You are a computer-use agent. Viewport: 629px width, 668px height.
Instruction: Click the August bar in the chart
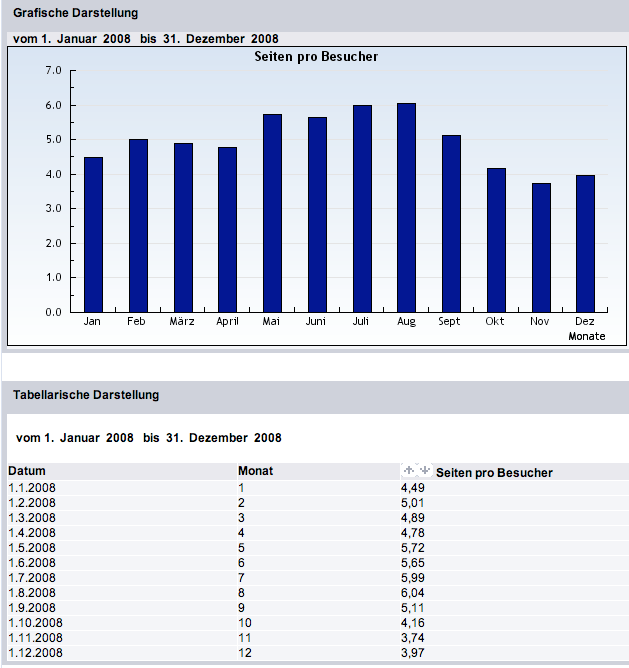[x=406, y=208]
